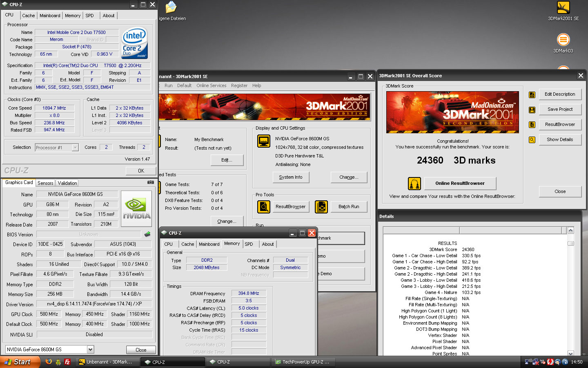Screen dimensions: 588x368
Task: Open the Online Services menu in 3DMark2001
Action: [x=211, y=85]
